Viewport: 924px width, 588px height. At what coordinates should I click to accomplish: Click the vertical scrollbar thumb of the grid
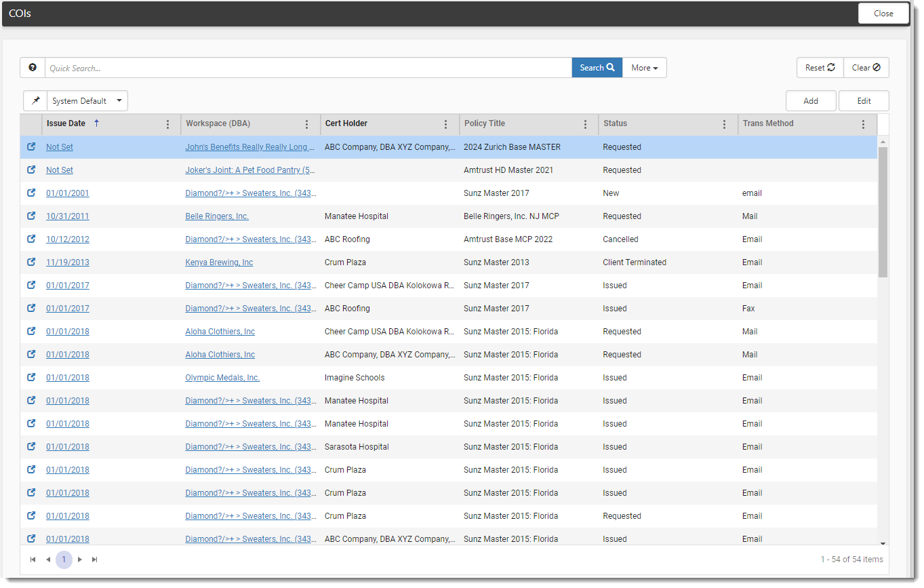click(x=883, y=212)
